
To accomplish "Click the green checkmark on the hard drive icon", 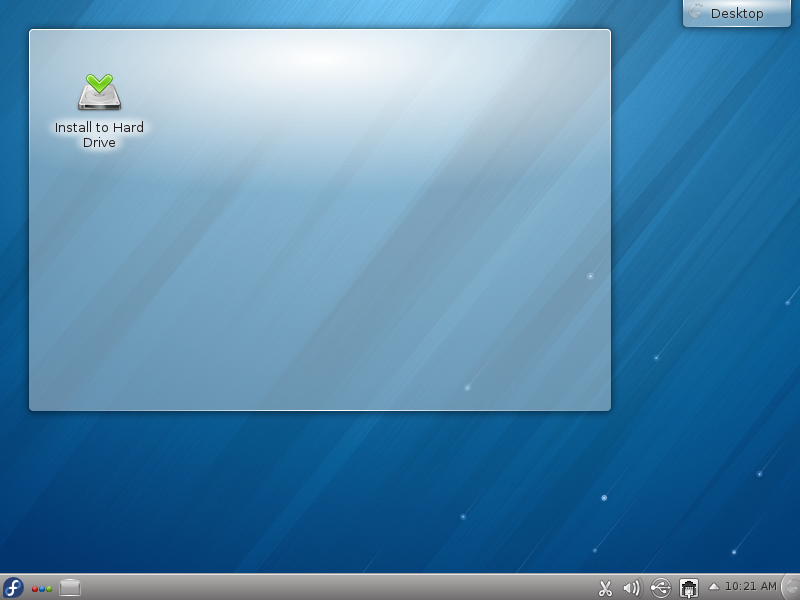I will [98, 81].
